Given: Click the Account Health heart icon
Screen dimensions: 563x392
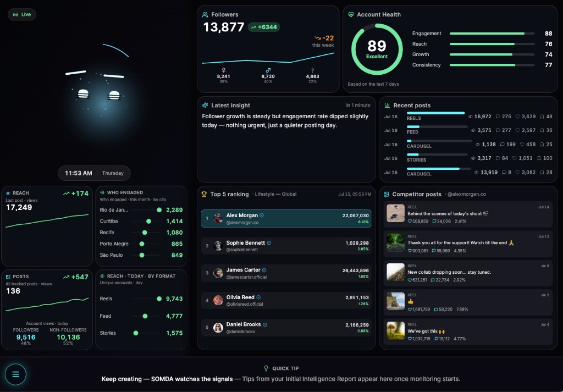Looking at the screenshot, I should click(351, 15).
